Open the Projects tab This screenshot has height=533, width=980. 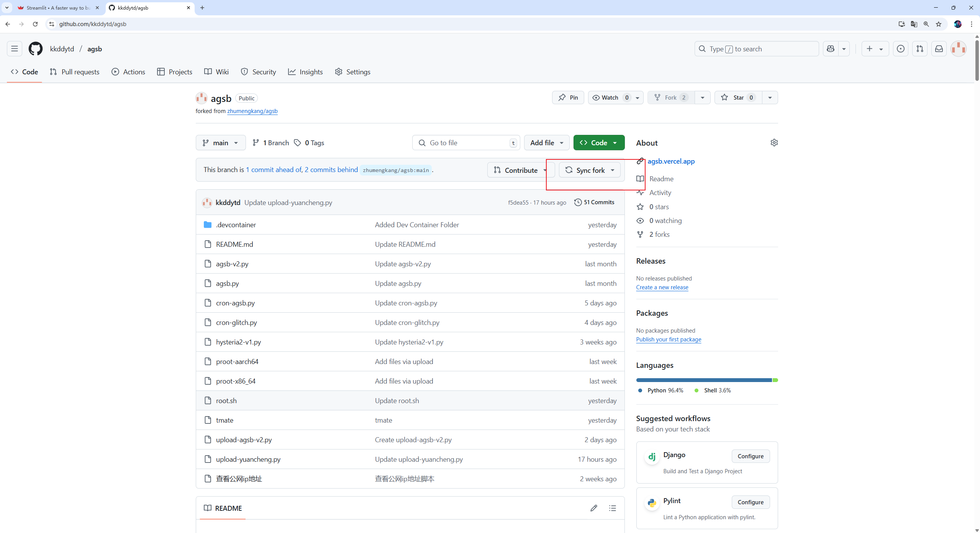click(175, 72)
